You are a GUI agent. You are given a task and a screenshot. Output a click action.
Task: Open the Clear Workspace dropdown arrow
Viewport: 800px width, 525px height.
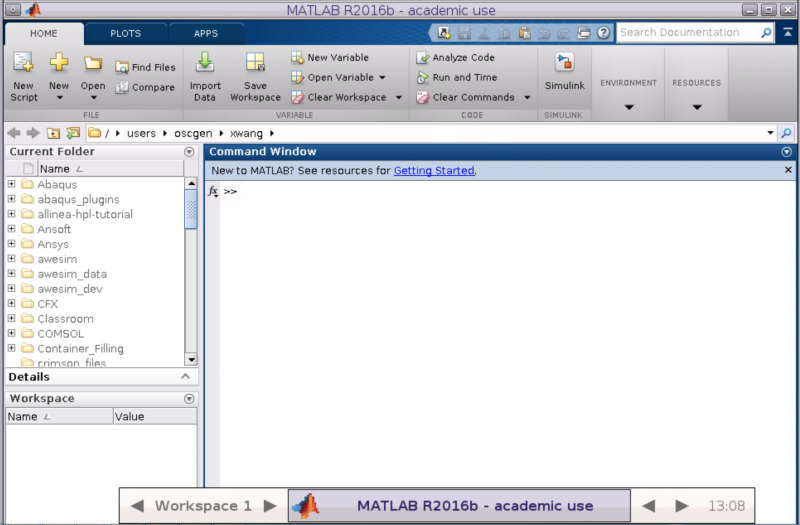click(398, 97)
